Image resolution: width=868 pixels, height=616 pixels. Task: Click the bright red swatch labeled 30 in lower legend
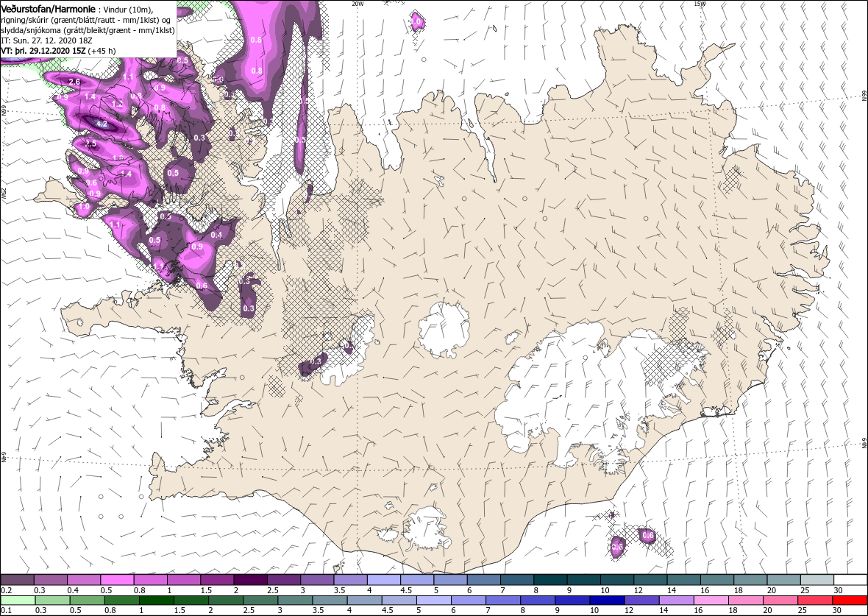850,601
